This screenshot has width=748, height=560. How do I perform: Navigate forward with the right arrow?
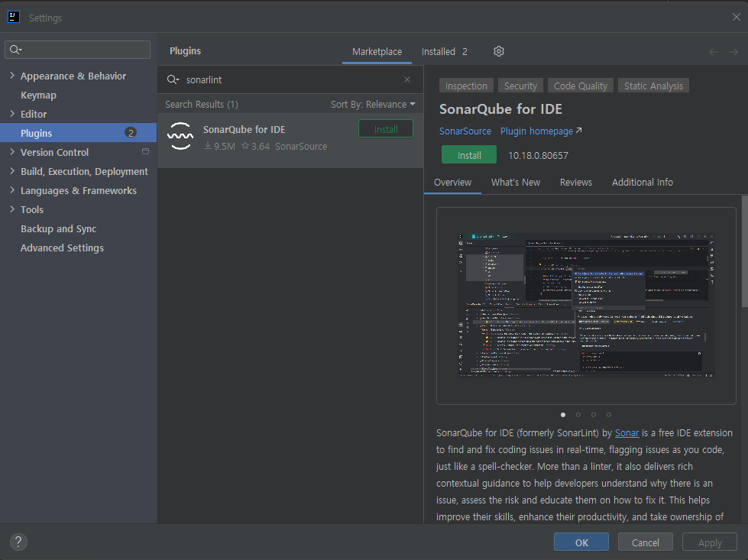click(733, 51)
